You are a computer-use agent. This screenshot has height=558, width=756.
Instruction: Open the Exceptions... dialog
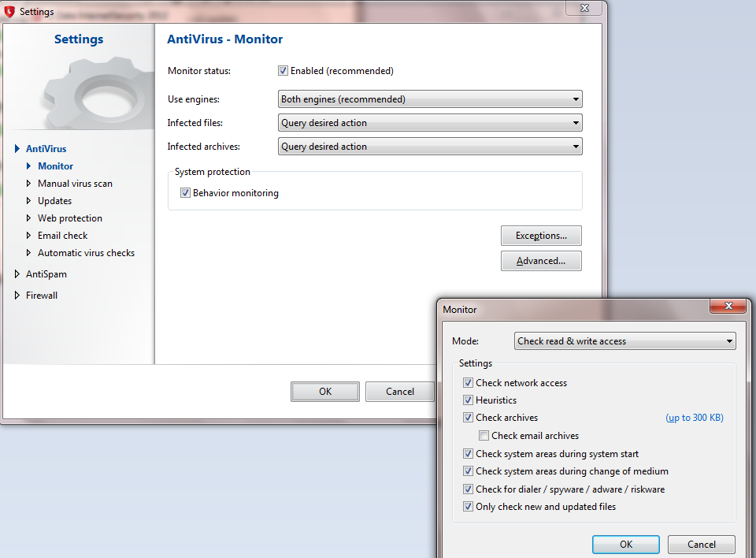541,236
